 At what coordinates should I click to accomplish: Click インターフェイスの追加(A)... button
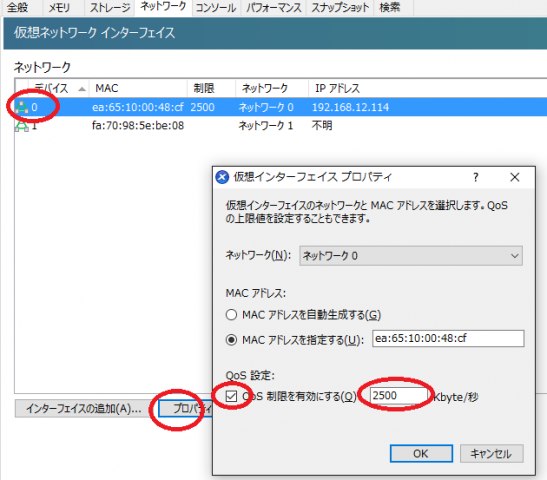click(x=83, y=408)
